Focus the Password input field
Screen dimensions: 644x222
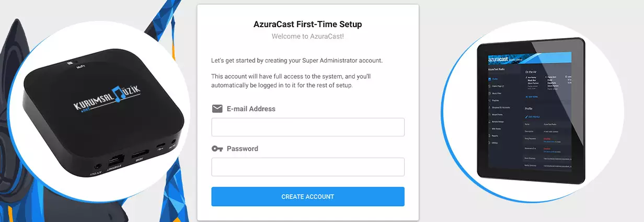click(x=307, y=167)
